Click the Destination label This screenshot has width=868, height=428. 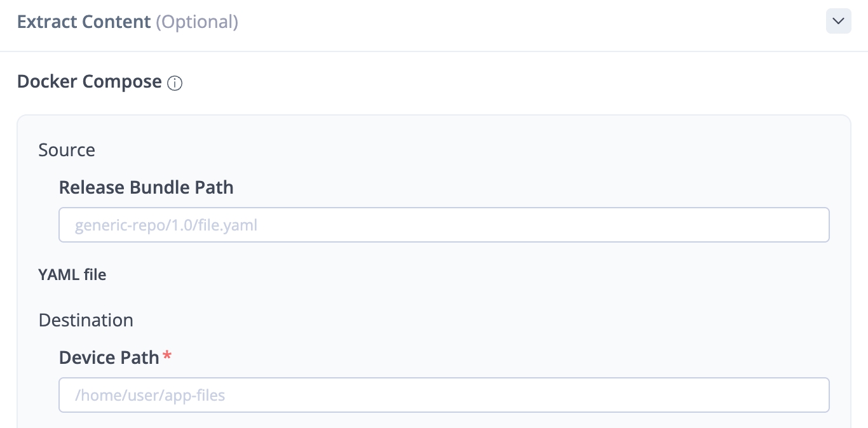pos(86,320)
